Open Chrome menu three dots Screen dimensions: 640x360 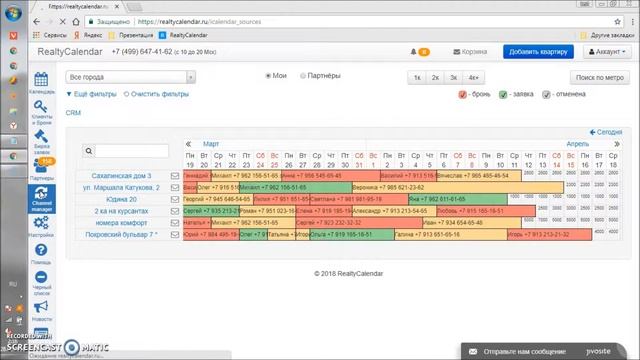pos(633,22)
